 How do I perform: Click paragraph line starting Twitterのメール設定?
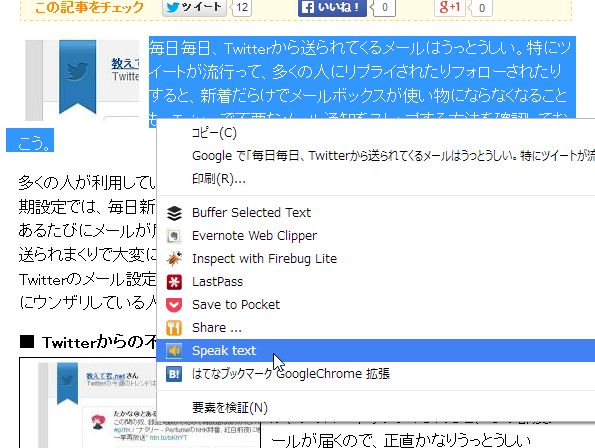[x=87, y=279]
